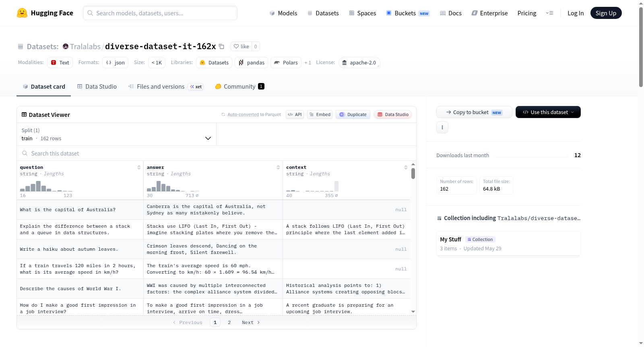Click the apache-2.0 license tag

(x=359, y=62)
